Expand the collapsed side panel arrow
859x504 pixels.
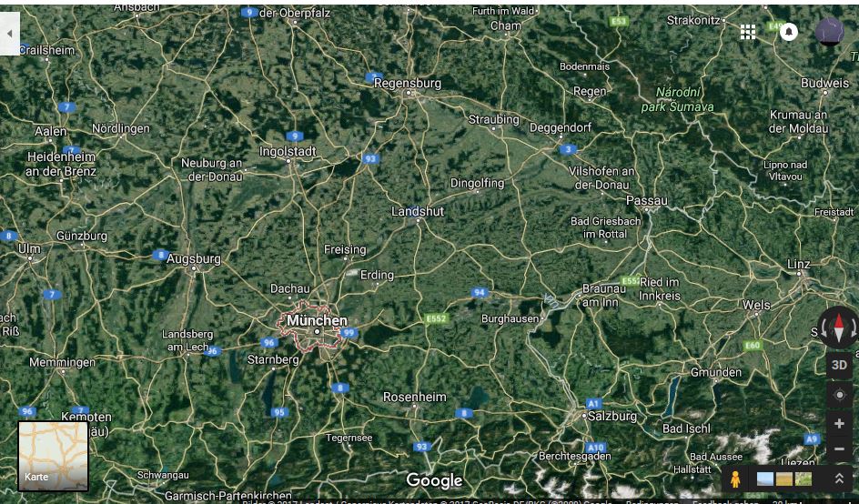[x=9, y=34]
